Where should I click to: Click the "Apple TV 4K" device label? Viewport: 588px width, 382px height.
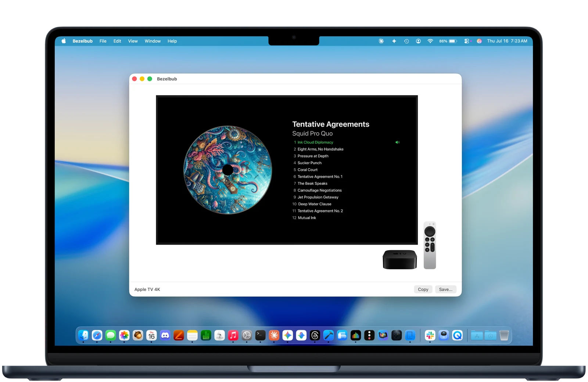(147, 289)
